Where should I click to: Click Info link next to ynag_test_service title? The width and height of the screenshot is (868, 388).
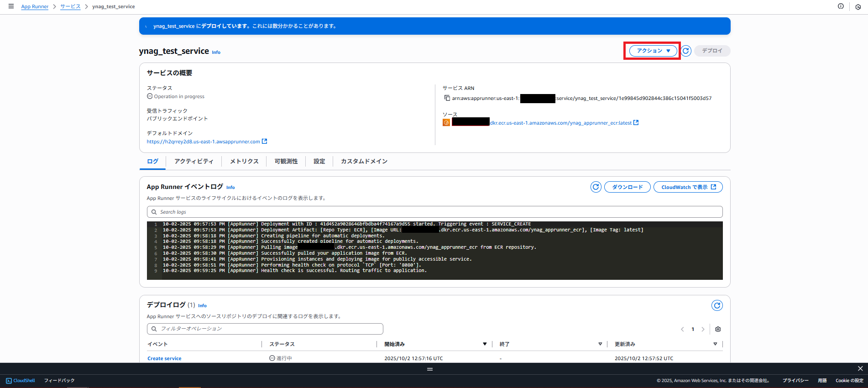216,52
